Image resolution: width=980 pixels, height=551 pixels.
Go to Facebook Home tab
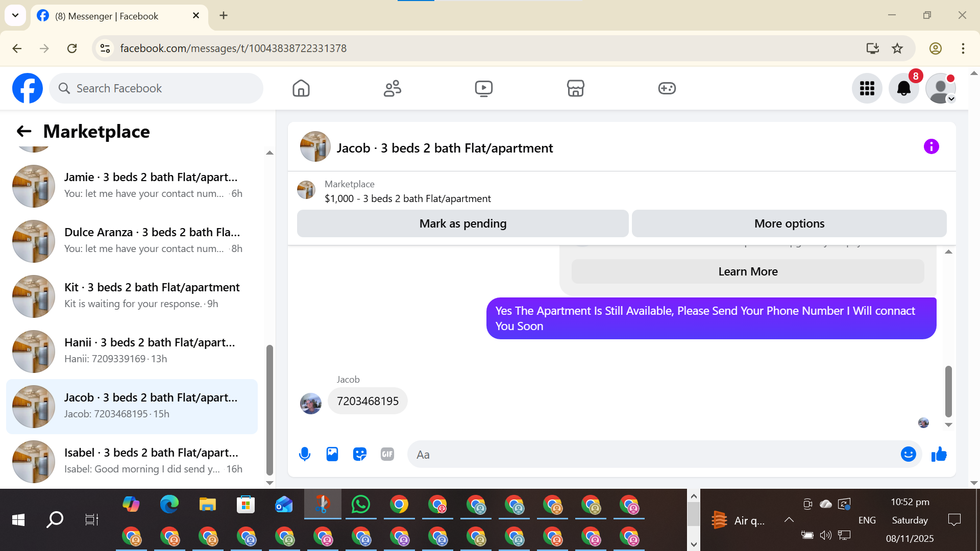tap(301, 88)
